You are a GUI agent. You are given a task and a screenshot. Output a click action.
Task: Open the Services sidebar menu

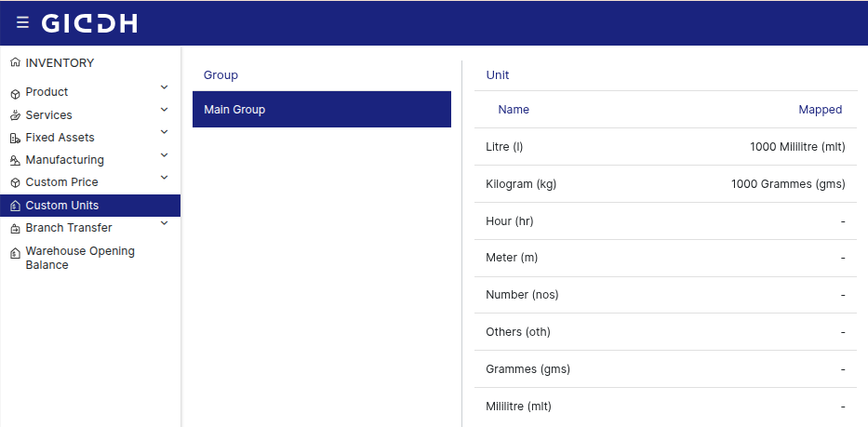(90, 115)
